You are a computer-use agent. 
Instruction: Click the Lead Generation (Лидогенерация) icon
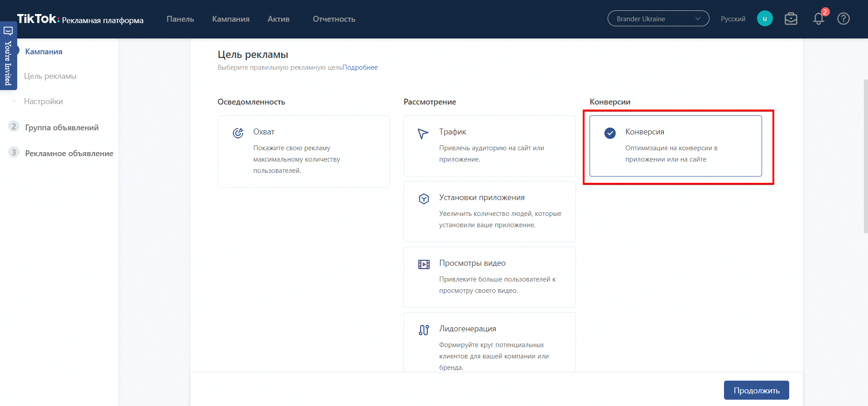pos(424,330)
